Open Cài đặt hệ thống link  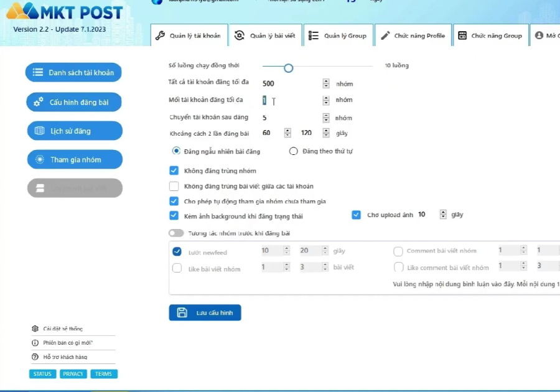tap(63, 329)
